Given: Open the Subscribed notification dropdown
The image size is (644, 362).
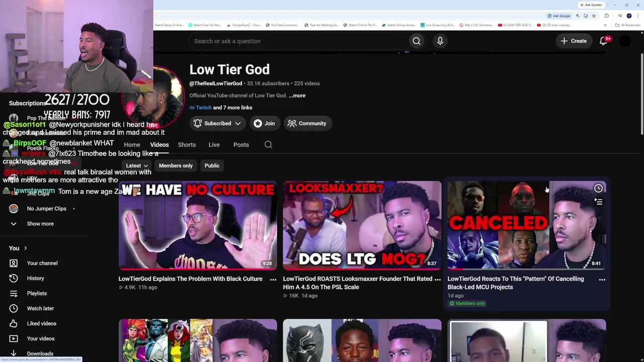Looking at the screenshot, I should [x=218, y=123].
